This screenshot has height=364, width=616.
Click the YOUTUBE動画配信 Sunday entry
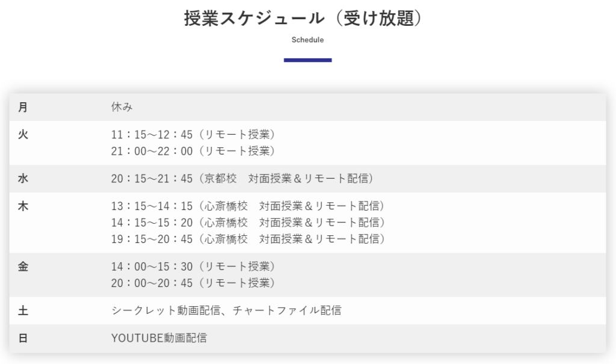pyautogui.click(x=159, y=338)
